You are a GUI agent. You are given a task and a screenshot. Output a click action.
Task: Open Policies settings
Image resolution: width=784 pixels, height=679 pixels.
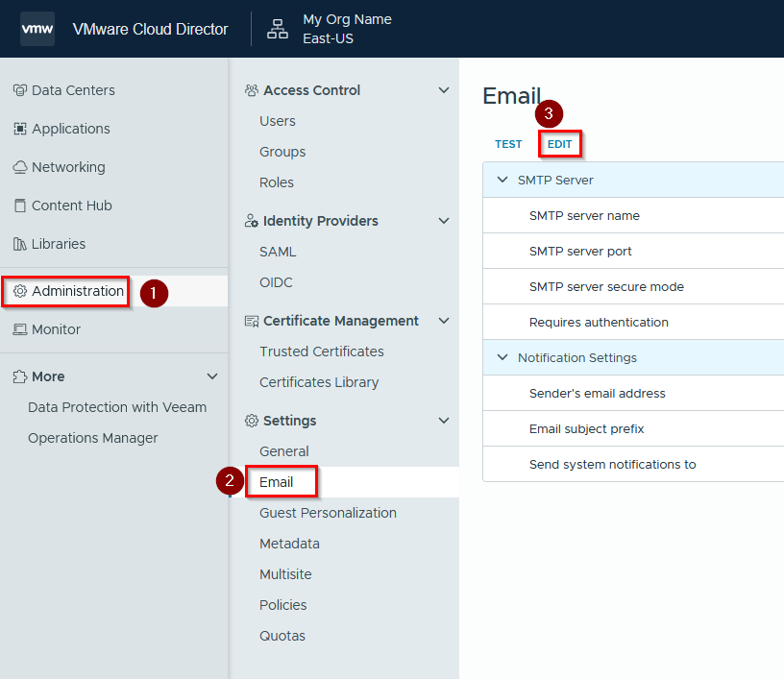283,605
